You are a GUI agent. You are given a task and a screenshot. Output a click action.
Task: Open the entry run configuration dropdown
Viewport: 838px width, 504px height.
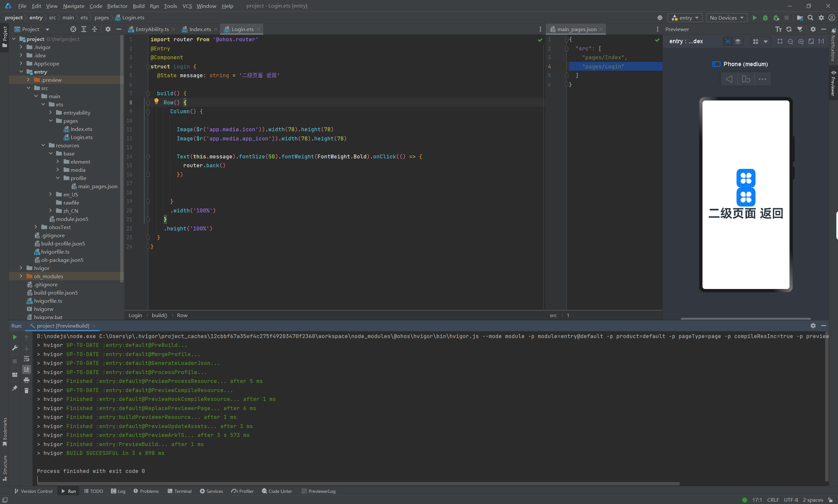(x=685, y=18)
